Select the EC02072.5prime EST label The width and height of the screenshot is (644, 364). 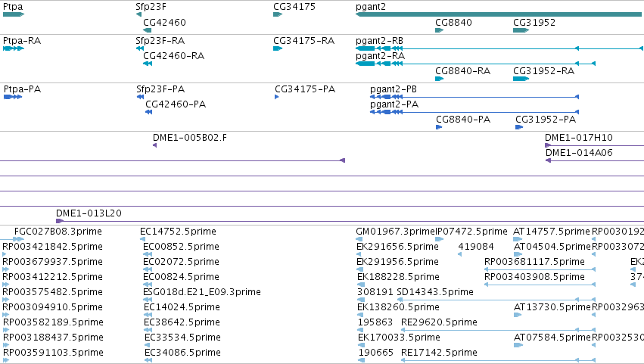(x=181, y=262)
